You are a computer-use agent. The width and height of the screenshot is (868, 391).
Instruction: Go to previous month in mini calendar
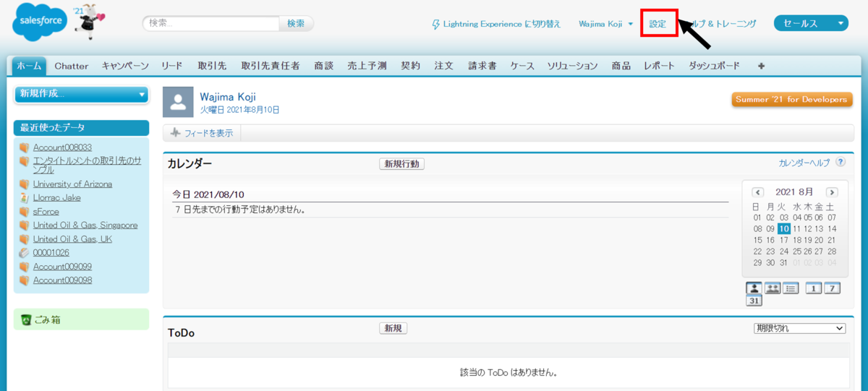coord(758,192)
